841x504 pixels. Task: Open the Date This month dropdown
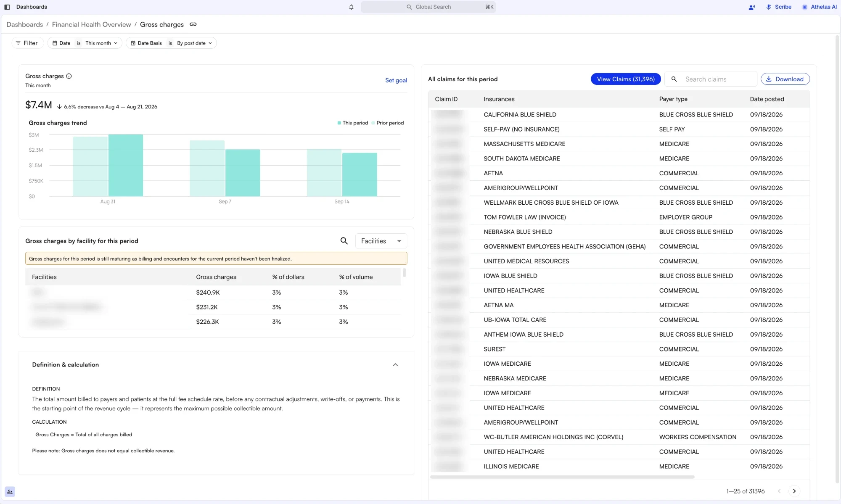(x=85, y=43)
